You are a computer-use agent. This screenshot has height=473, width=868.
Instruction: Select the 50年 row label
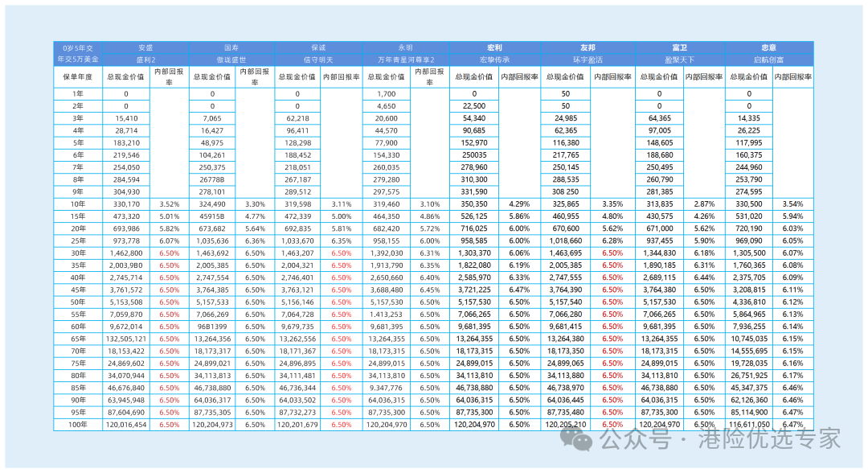(x=78, y=302)
